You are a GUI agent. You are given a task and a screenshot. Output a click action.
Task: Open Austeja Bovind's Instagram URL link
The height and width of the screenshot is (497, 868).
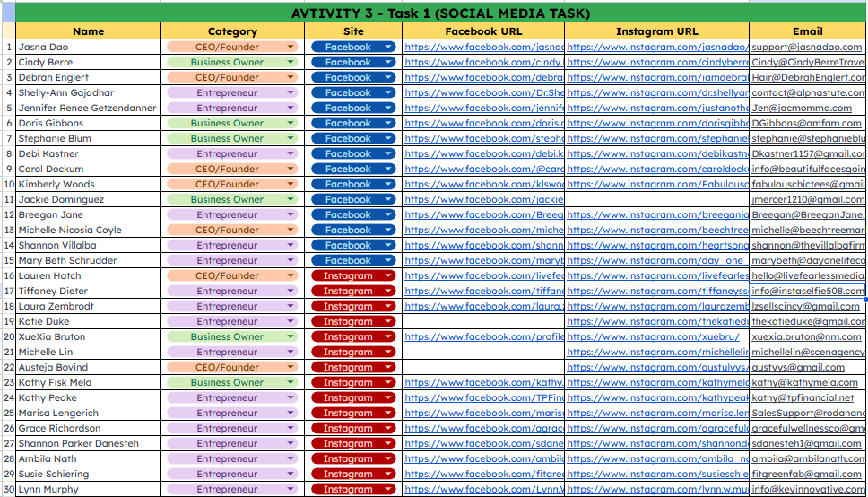657,367
